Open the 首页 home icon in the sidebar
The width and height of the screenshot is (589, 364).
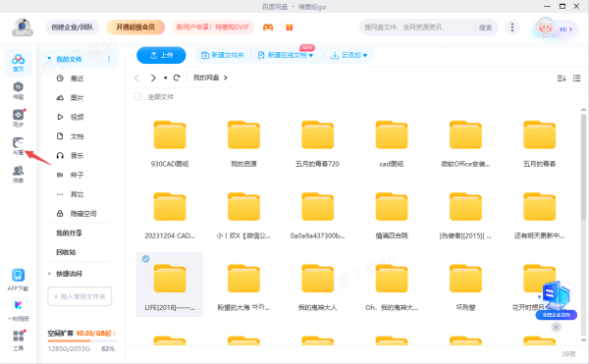[x=18, y=62]
